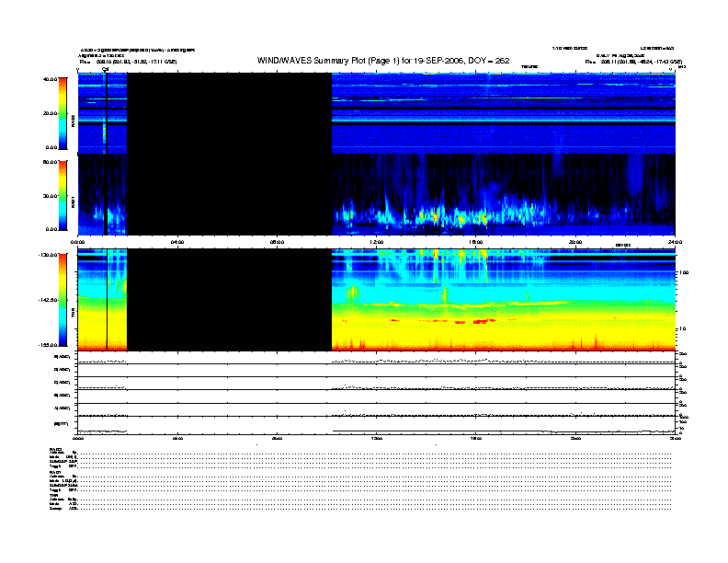Click the 0.00 label on RAD2 scale
Image resolution: width=728 pixels, height=563 pixels.
pos(51,147)
